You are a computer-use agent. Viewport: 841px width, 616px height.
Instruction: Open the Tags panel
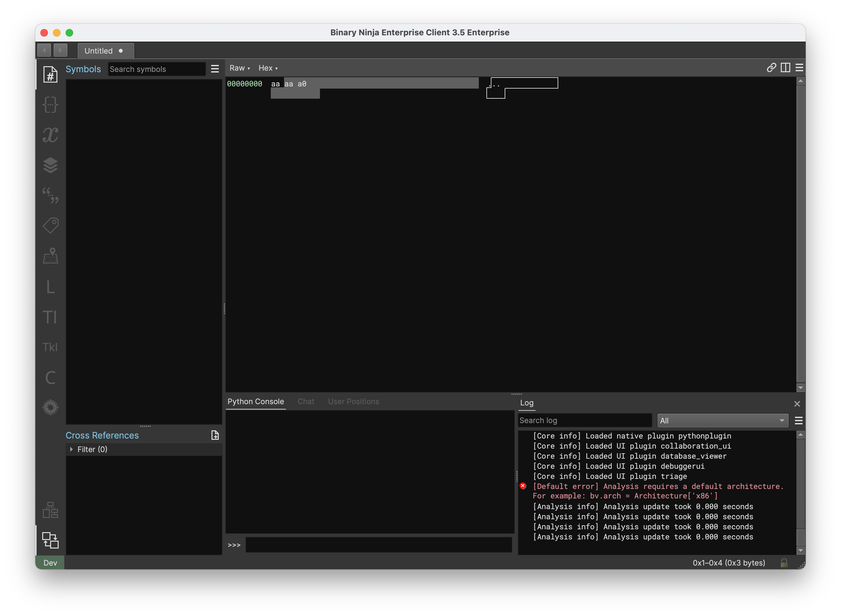click(x=50, y=225)
